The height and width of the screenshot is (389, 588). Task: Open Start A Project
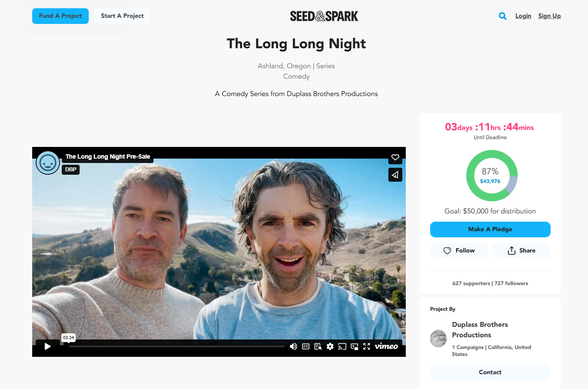(x=122, y=16)
